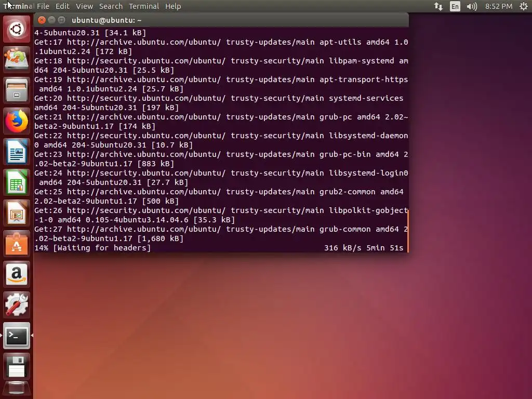Screen dimensions: 532x399
Task: Open LibreOffice Impress presentation icon
Action: (17, 213)
